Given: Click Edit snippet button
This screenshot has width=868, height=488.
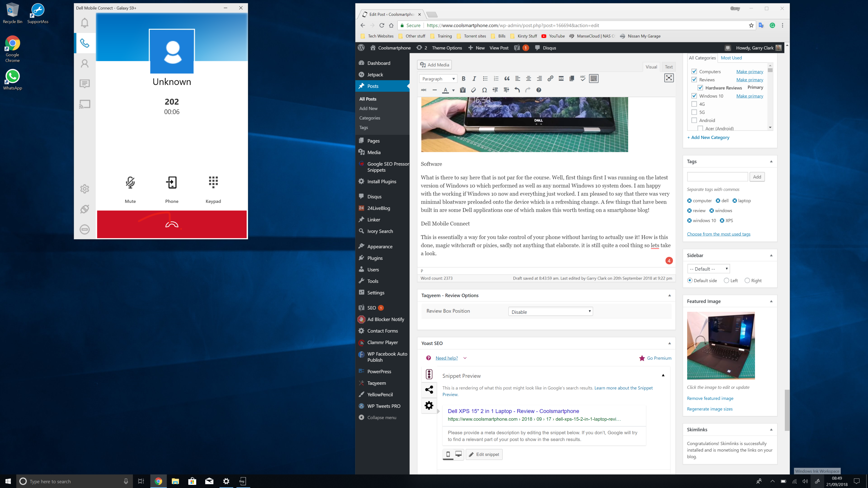Looking at the screenshot, I should point(484,454).
